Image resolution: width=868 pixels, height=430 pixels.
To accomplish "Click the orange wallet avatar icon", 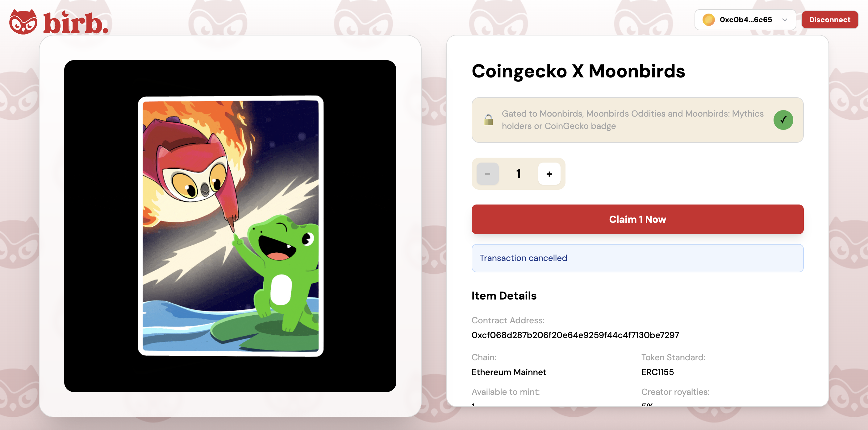I will click(x=709, y=20).
